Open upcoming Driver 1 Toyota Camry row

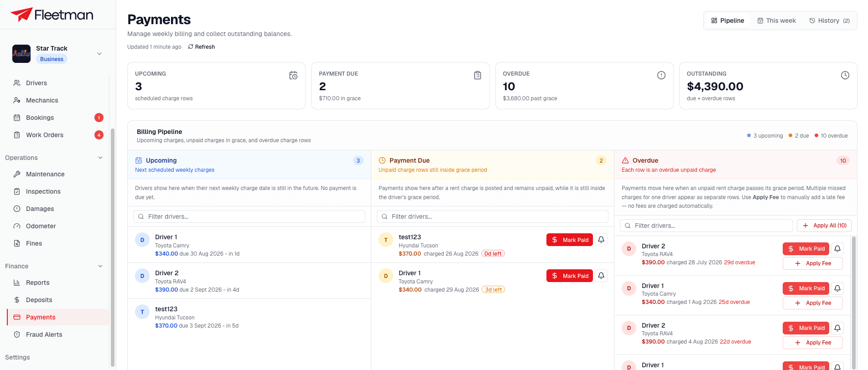[x=249, y=245]
